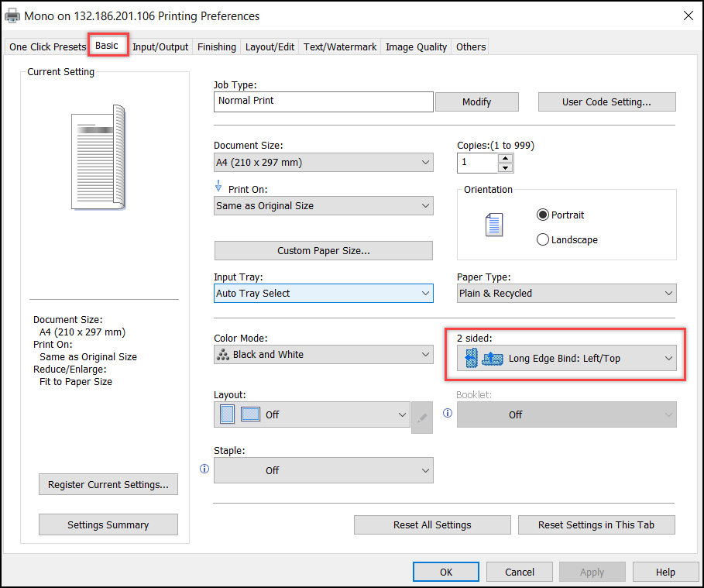Click the blue arrow Print On icon

[x=218, y=187]
